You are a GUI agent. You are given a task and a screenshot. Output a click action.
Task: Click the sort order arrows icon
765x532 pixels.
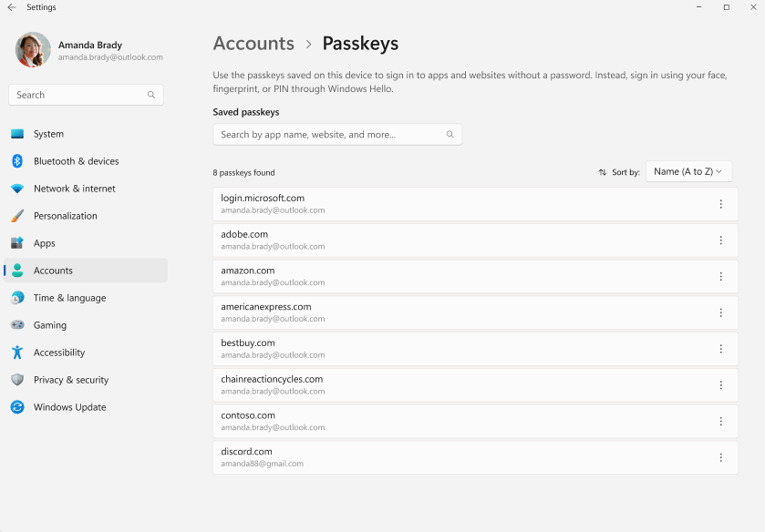pos(602,171)
